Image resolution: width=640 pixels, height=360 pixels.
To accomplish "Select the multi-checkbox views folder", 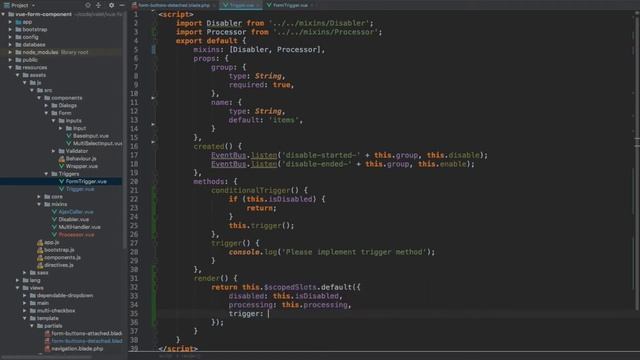I will coord(56,311).
